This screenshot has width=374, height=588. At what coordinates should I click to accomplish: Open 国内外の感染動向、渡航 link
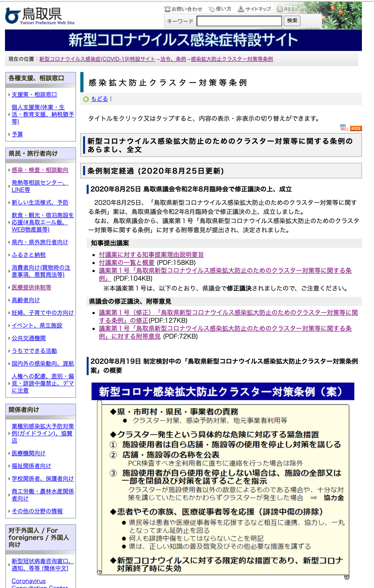coord(43,364)
